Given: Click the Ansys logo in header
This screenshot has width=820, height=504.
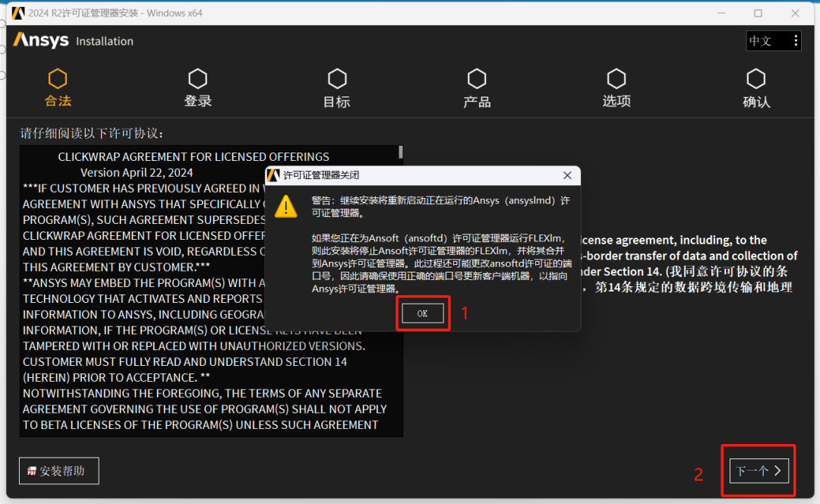Looking at the screenshot, I should (41, 39).
